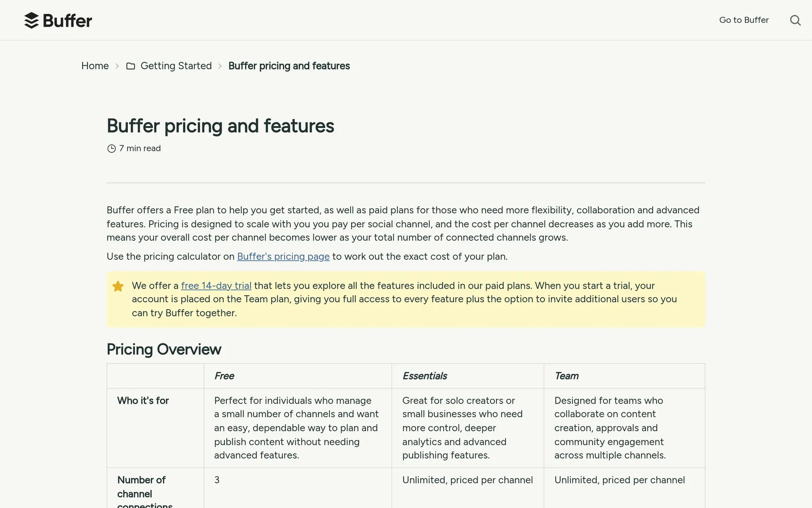
Task: Click the folder icon beside Getting Started
Action: click(130, 66)
